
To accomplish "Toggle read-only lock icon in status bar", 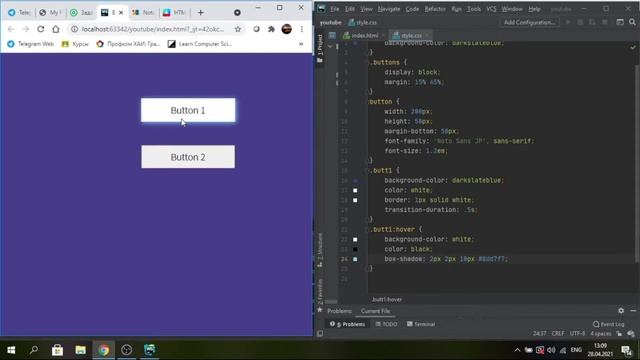I will click(619, 333).
